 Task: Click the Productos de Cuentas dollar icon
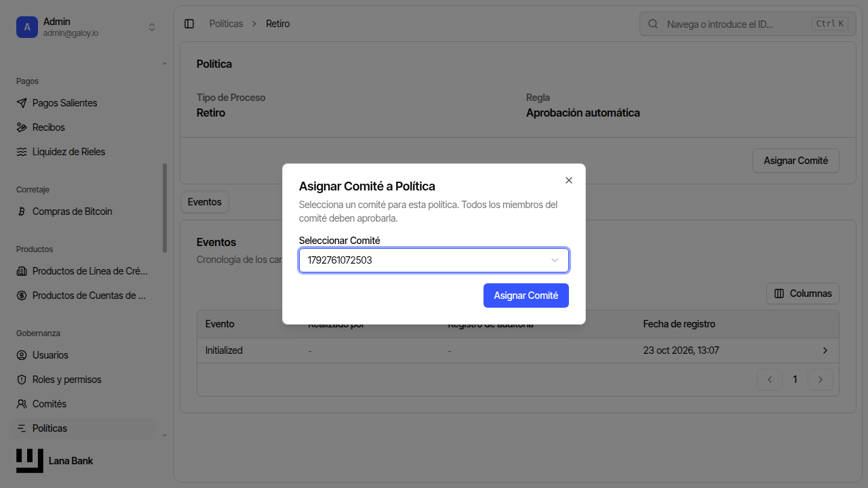21,296
